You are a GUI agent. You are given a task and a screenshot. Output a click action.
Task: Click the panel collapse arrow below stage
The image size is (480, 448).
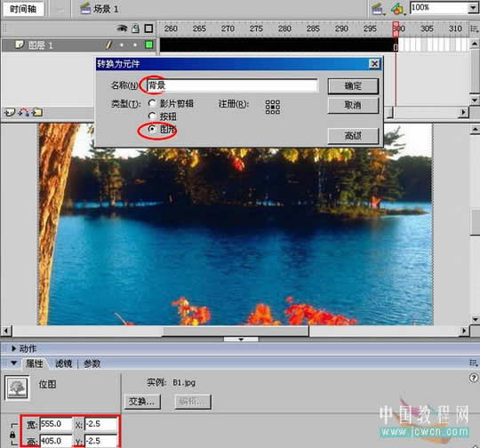click(x=241, y=340)
